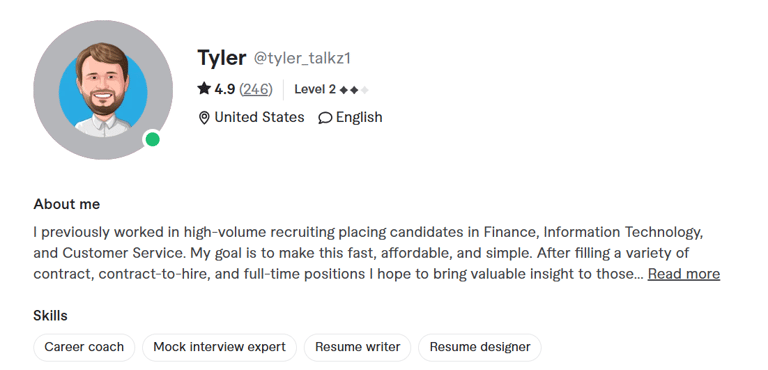Click the location pin icon

pos(204,118)
